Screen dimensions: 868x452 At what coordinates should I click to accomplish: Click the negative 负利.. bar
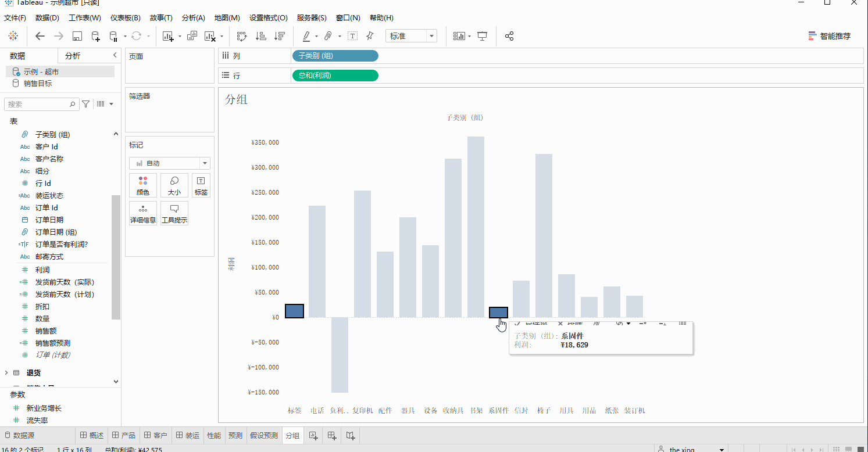click(x=340, y=354)
